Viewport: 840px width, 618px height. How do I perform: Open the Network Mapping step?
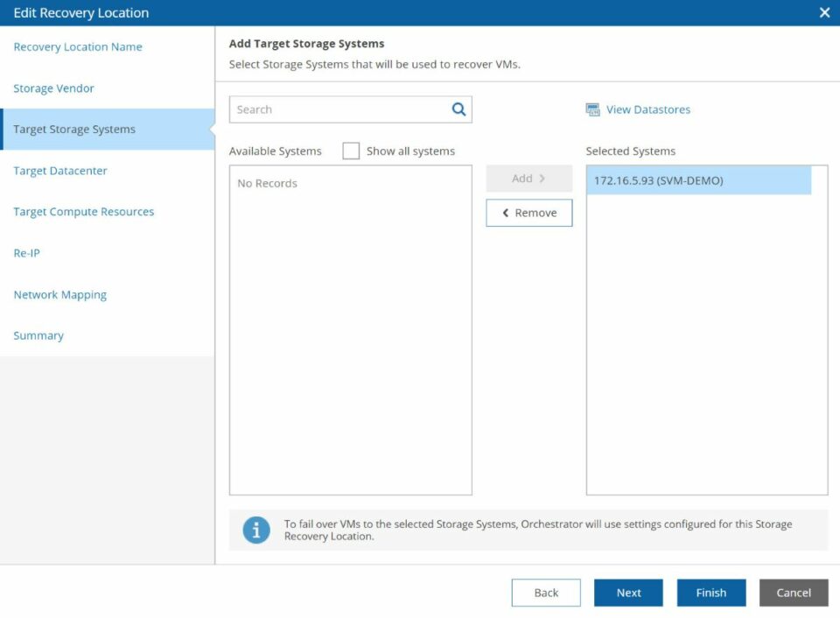click(59, 294)
